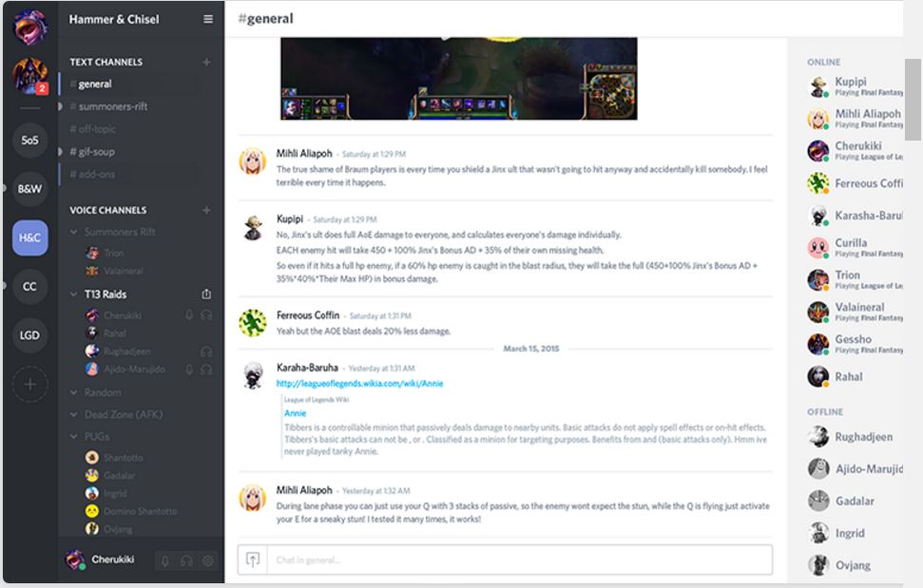The image size is (923, 588).
Task: Toggle mute on Cherukiki in T13 Raids
Action: (x=189, y=315)
